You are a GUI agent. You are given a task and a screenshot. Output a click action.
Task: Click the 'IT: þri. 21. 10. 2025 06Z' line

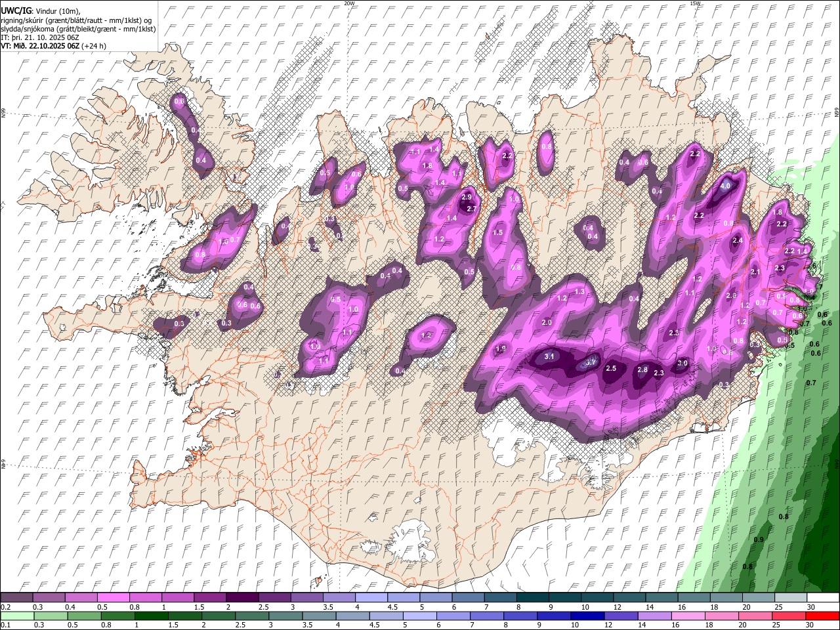39,37
